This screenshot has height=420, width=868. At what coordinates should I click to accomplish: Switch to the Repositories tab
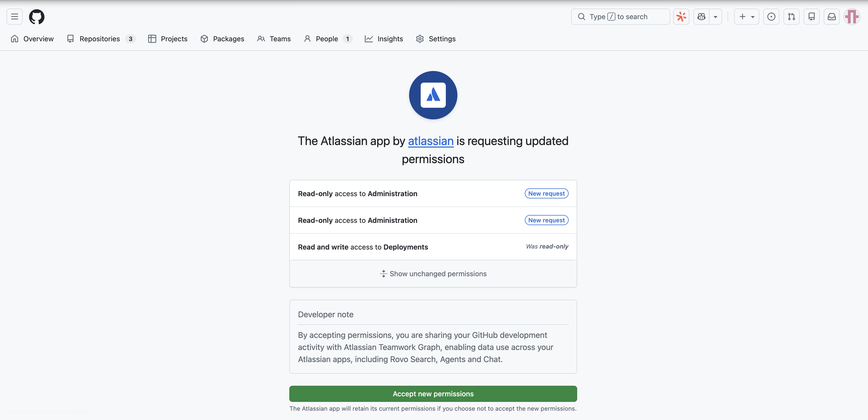101,39
